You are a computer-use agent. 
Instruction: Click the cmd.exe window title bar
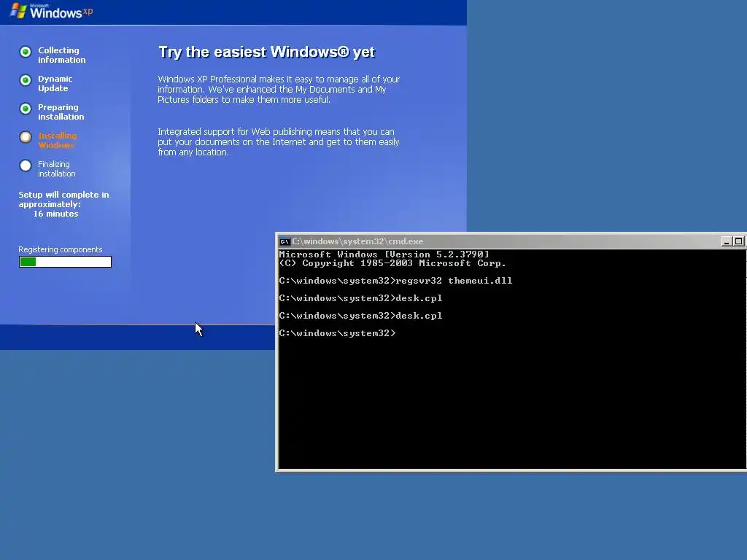(x=511, y=241)
